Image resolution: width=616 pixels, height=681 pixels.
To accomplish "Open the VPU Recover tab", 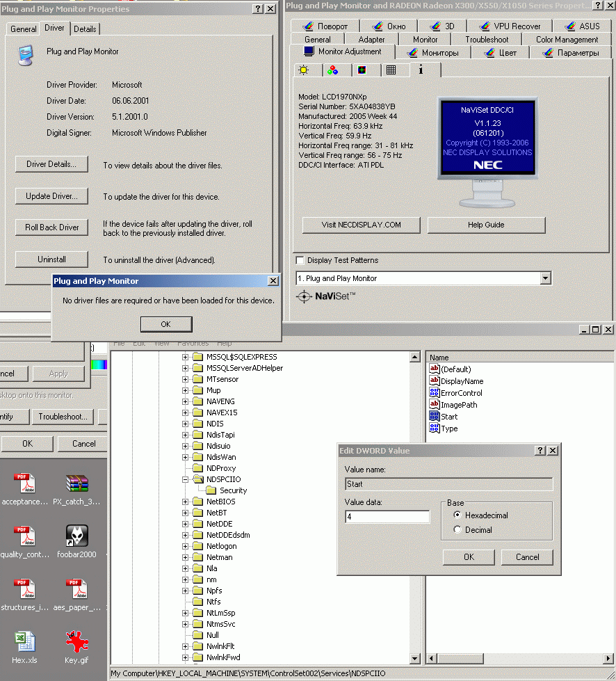I will tap(510, 26).
